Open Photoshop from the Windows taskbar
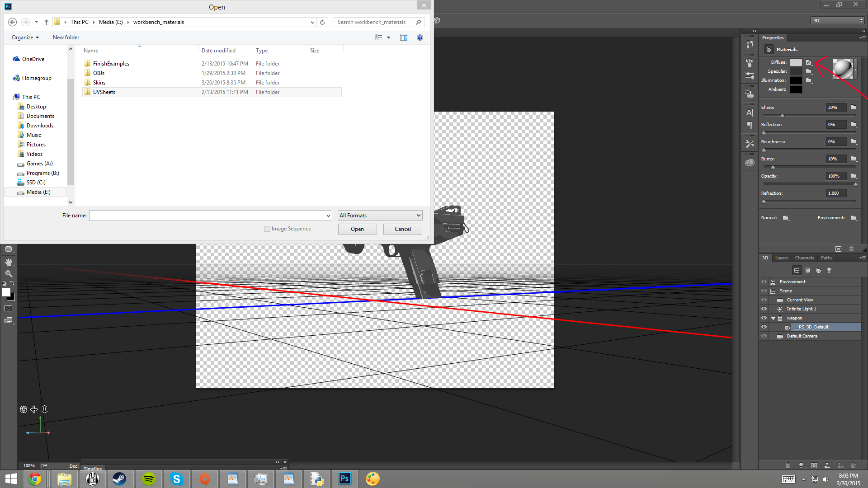Viewport: 868px width, 488px height. (344, 479)
